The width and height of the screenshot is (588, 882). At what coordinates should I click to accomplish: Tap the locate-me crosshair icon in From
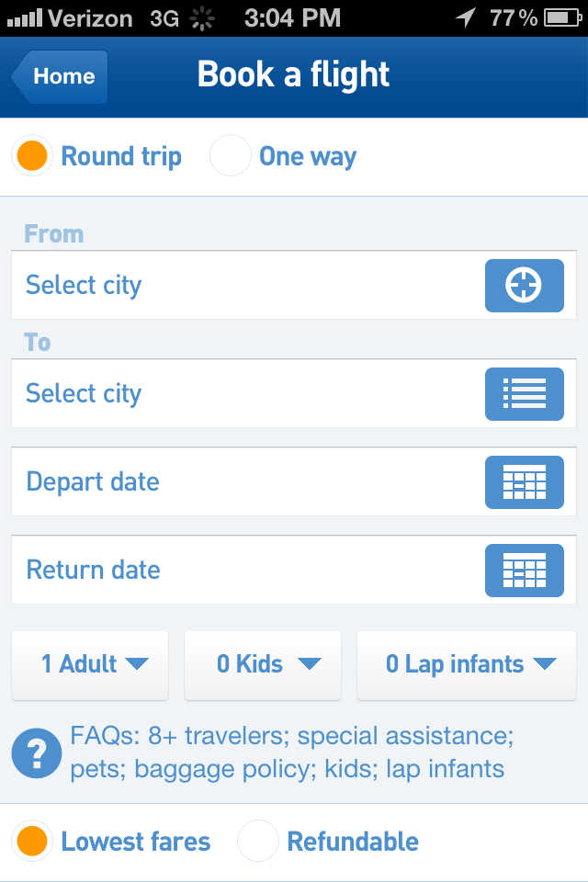[524, 286]
